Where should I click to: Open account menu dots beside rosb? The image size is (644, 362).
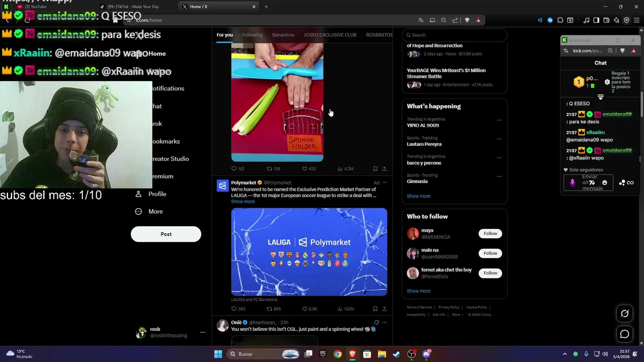[203, 332]
